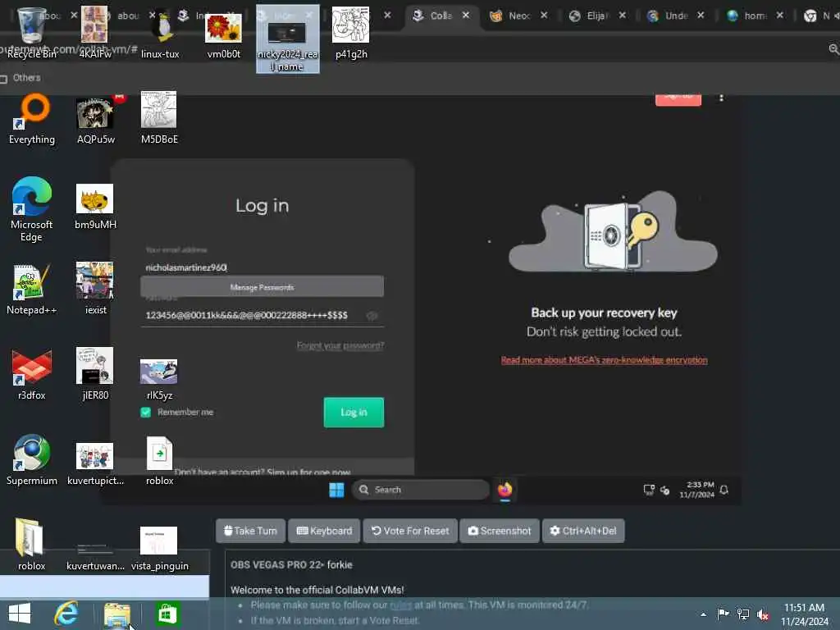Click the red sign up button in MEGA header
This screenshot has height=630, width=840.
[x=678, y=98]
